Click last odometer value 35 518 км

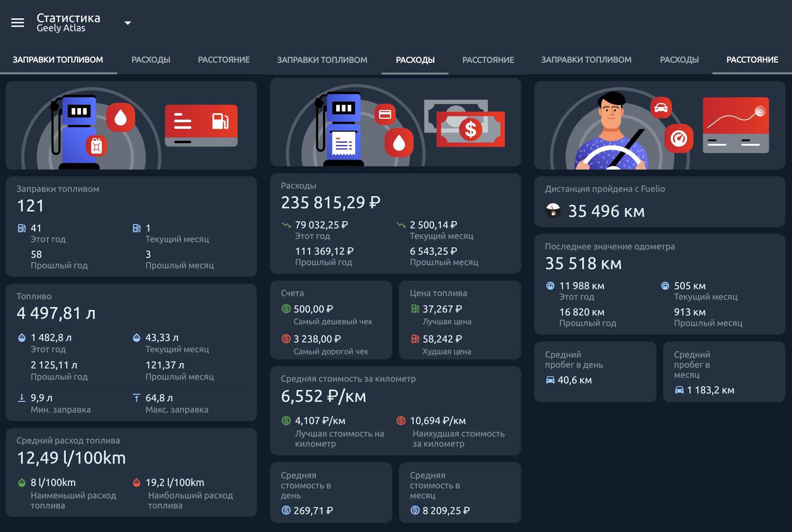click(x=583, y=264)
